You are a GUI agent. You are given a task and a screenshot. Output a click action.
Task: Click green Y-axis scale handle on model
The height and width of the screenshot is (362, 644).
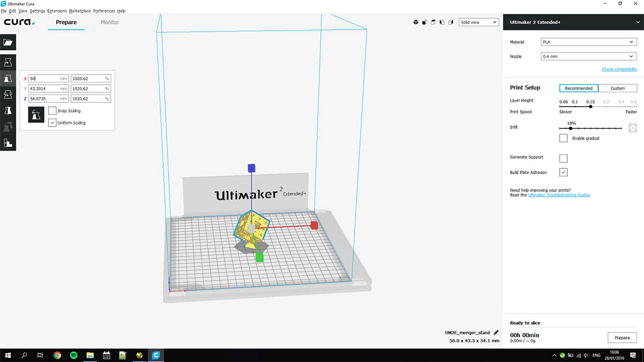coord(260,257)
